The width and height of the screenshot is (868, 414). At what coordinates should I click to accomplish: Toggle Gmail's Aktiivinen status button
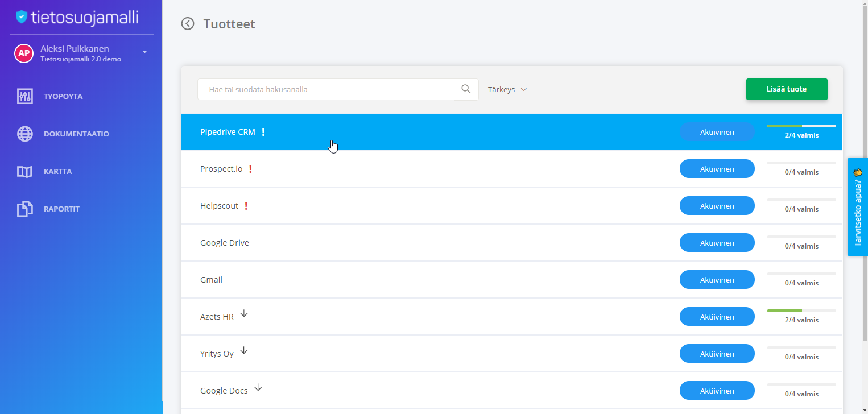pyautogui.click(x=717, y=280)
